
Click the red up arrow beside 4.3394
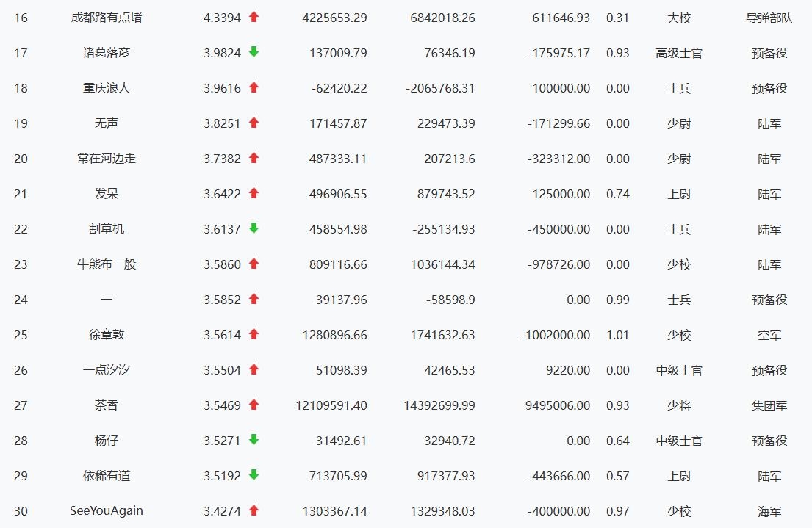[254, 17]
